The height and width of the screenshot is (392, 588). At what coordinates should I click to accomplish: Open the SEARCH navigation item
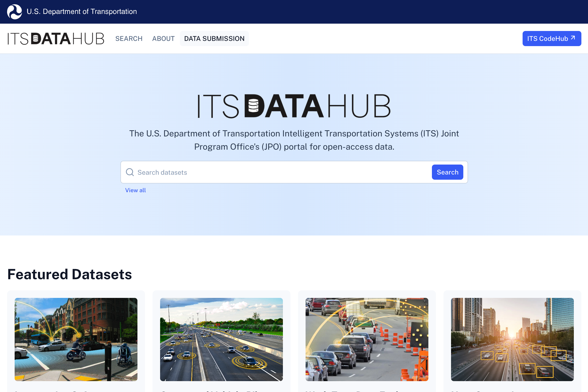click(129, 39)
